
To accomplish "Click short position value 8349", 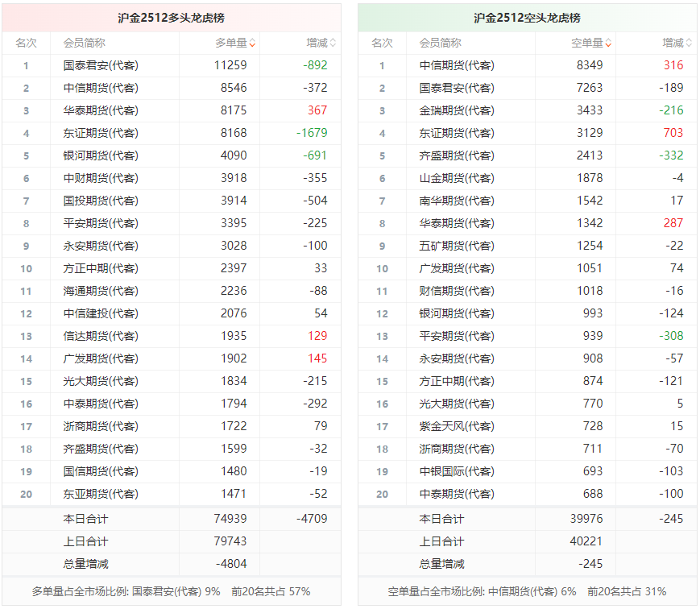I will pos(590,65).
